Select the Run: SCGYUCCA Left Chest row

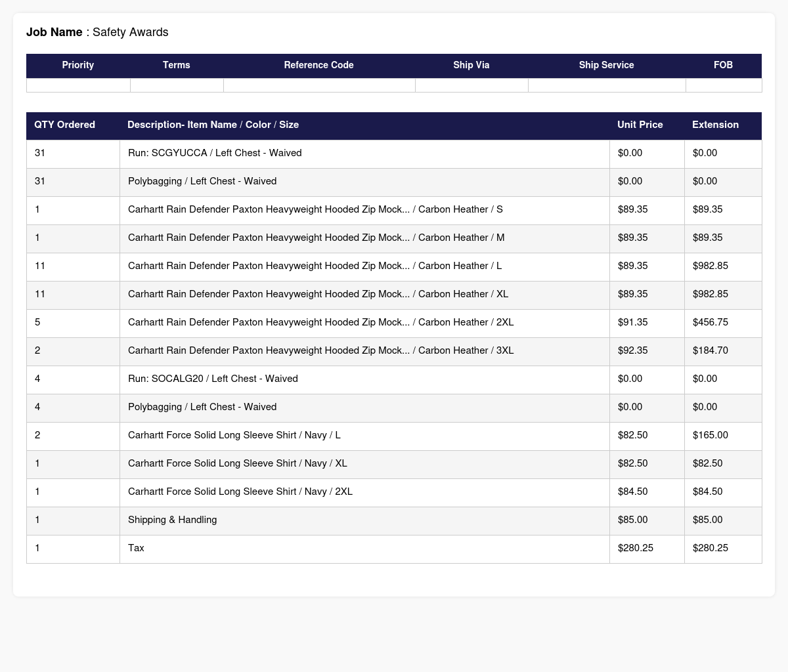coord(394,154)
